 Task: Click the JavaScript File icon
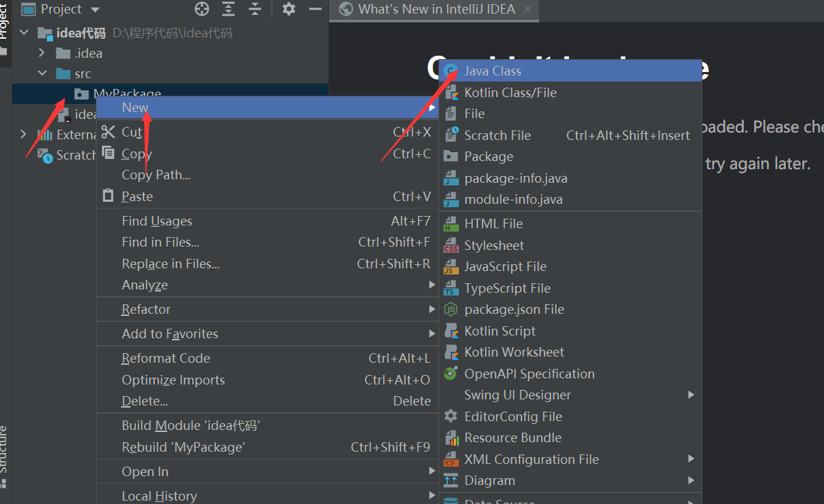tap(451, 266)
